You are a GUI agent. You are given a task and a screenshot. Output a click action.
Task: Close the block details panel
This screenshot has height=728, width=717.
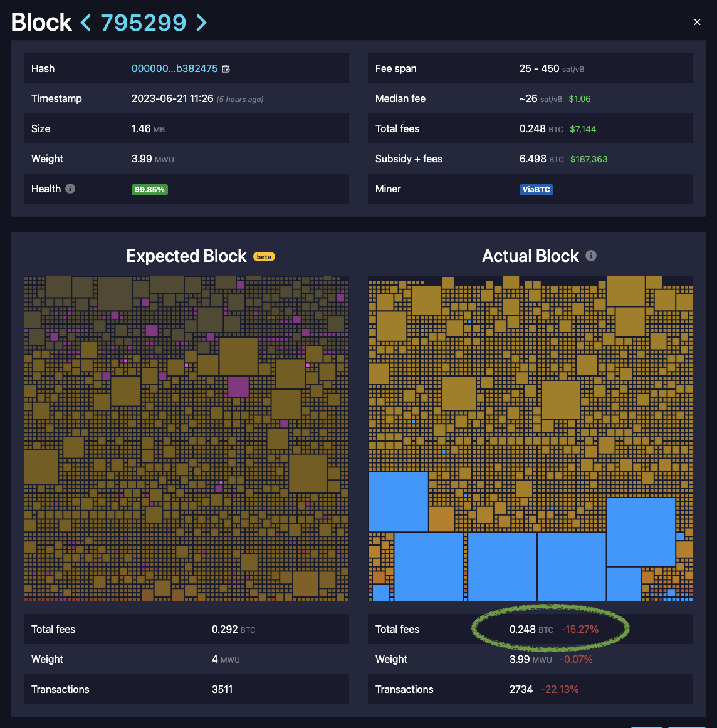(697, 22)
